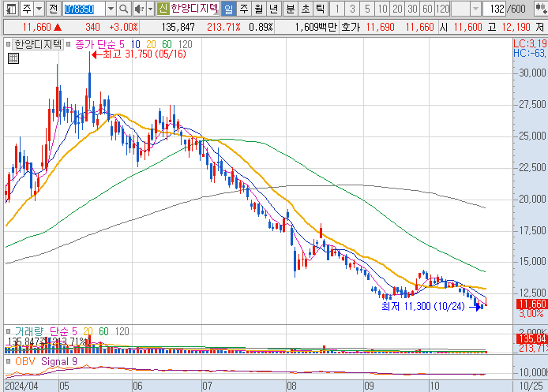
Task: Click the volume value 135,847
Action: click(178, 27)
